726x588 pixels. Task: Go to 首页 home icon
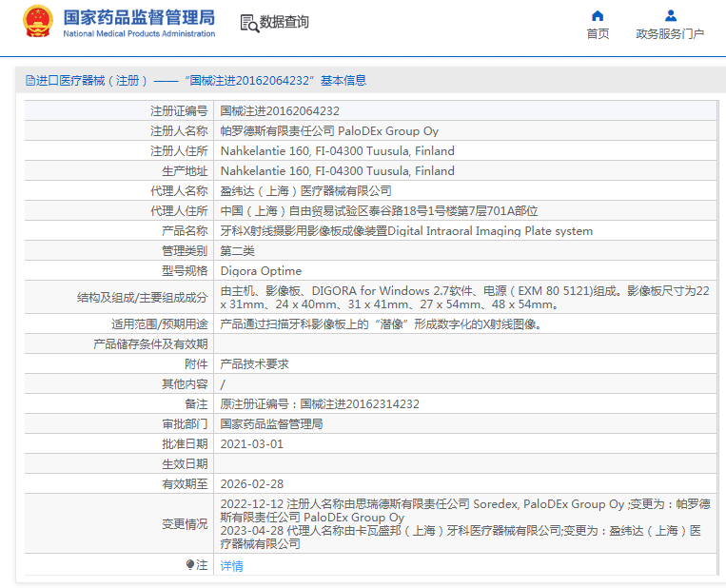click(598, 16)
